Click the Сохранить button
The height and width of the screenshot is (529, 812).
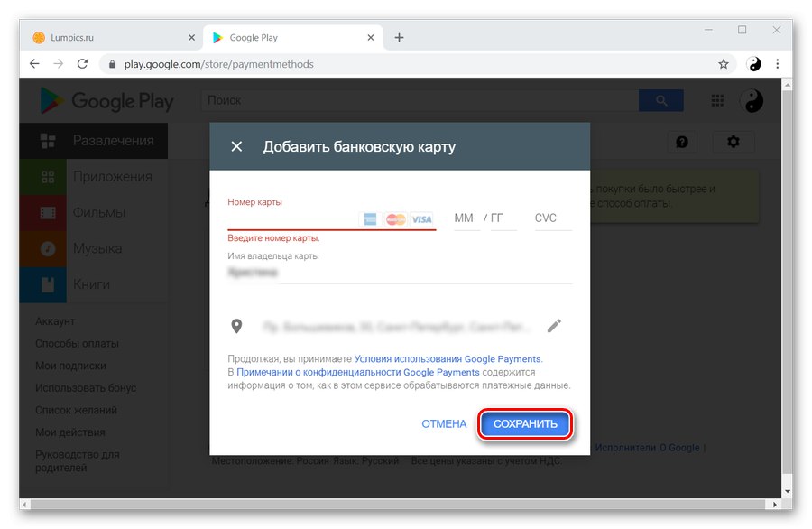525,423
